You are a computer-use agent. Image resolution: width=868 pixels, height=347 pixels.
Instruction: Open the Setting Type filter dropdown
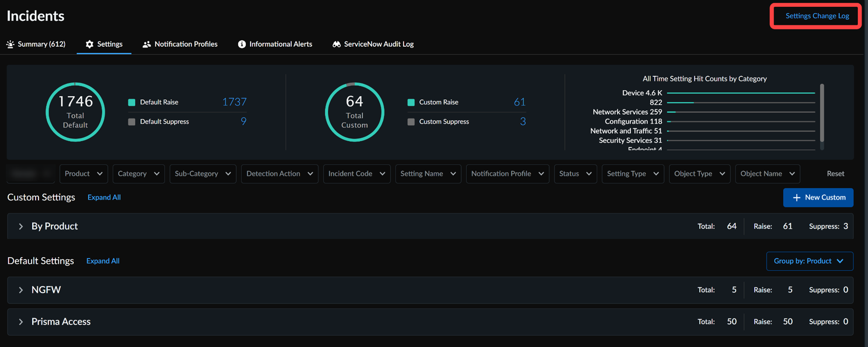[633, 173]
